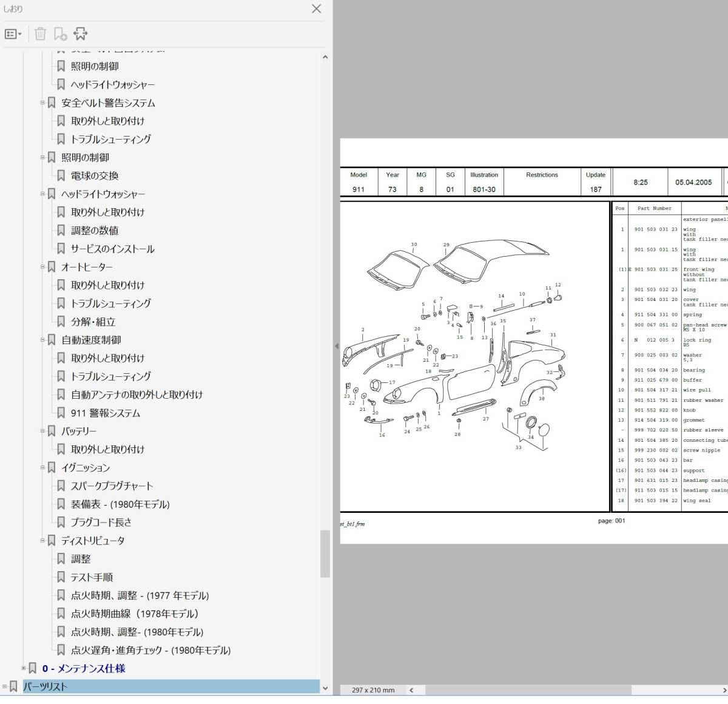The height and width of the screenshot is (704, 728).
Task: Open bookmark 点火時期、調整- (1980年モデル)
Action: tap(137, 632)
